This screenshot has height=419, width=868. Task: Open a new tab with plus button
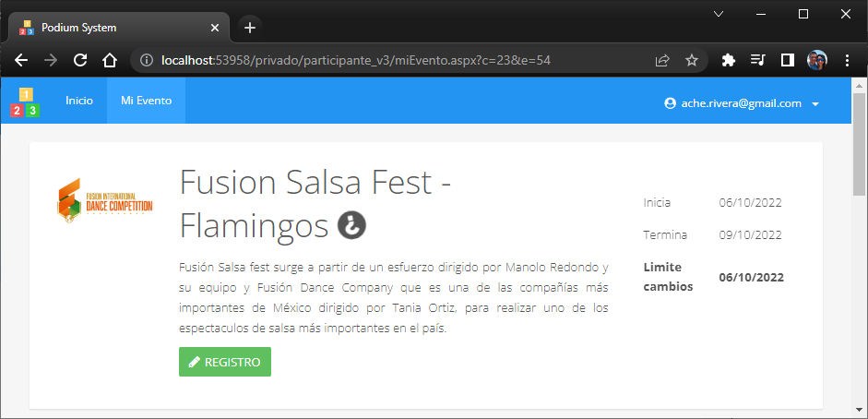[x=250, y=28]
